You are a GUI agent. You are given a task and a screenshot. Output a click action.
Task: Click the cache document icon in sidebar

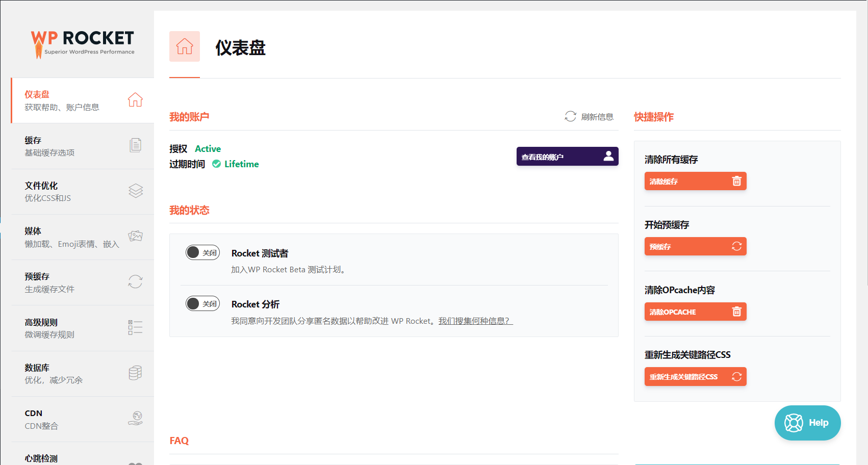[135, 145]
